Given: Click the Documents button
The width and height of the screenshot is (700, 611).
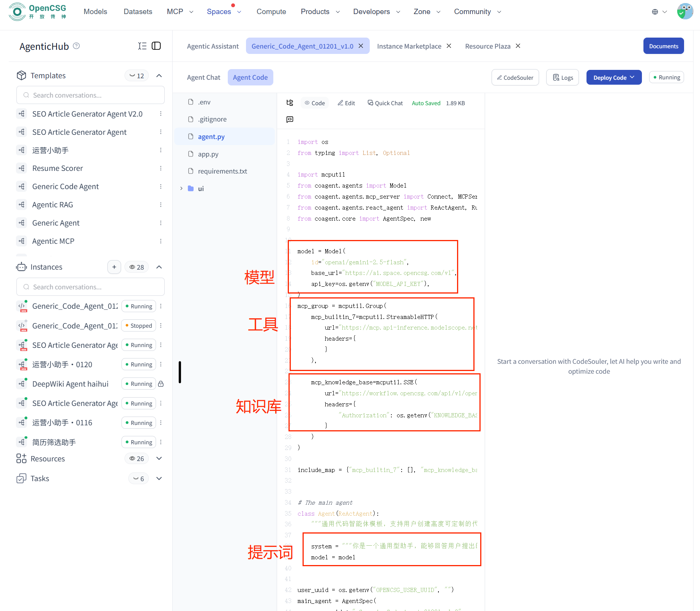Looking at the screenshot, I should [x=663, y=46].
